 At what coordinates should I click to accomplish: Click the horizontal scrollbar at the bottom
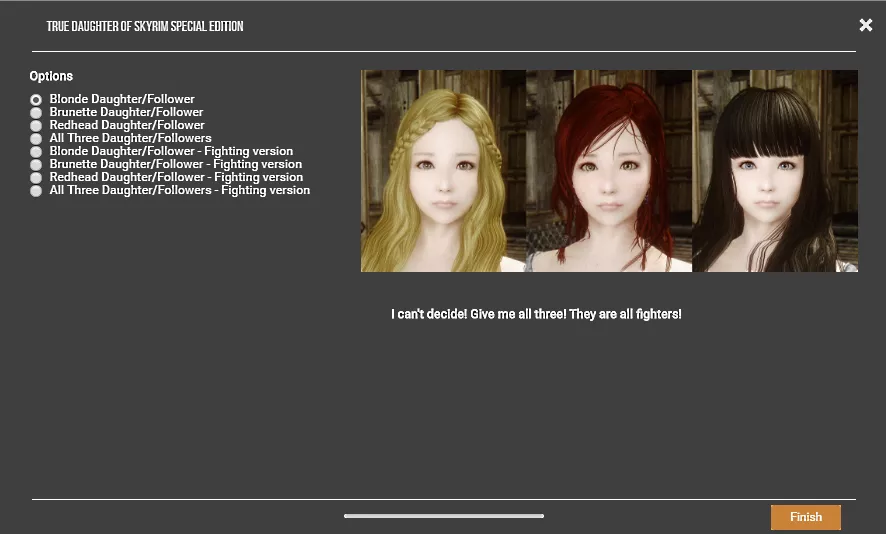point(444,516)
